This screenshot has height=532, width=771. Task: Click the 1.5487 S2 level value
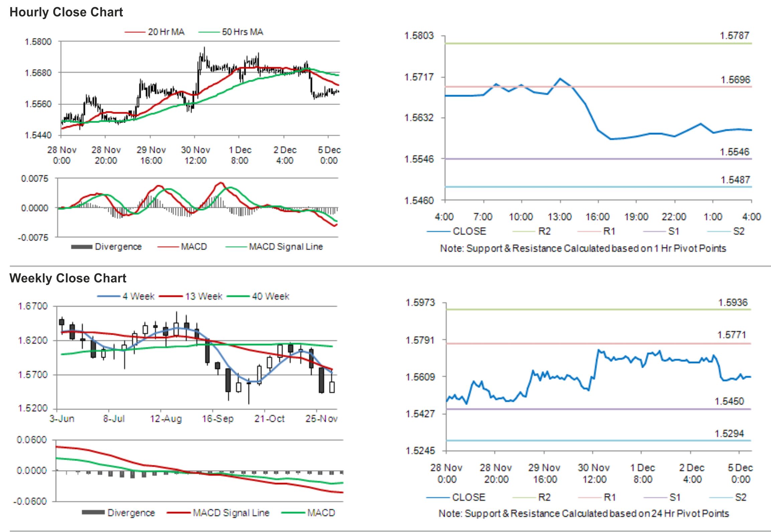735,180
